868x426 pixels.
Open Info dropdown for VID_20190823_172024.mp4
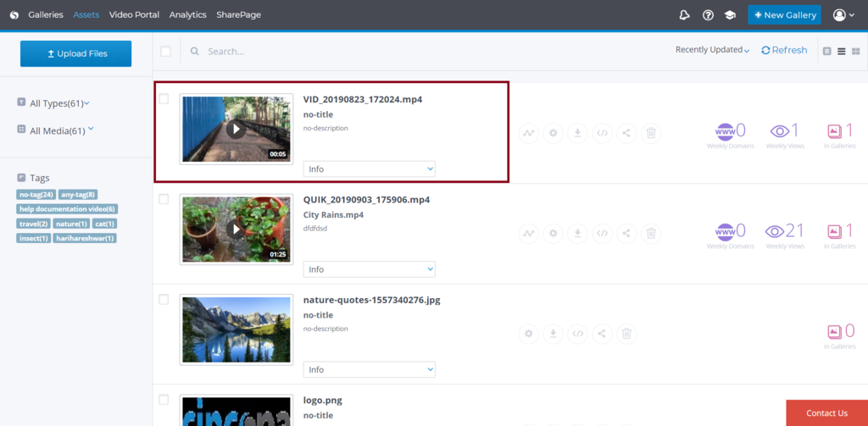370,169
